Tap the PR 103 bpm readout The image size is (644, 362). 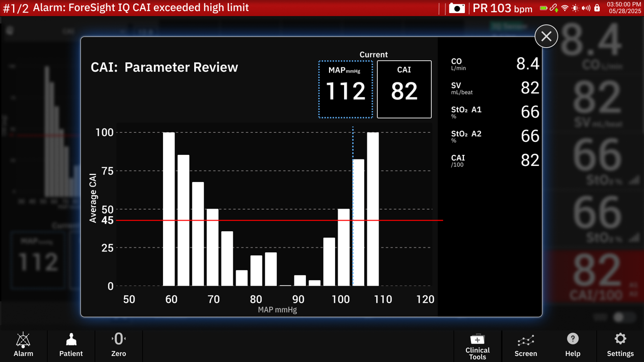tap(502, 8)
